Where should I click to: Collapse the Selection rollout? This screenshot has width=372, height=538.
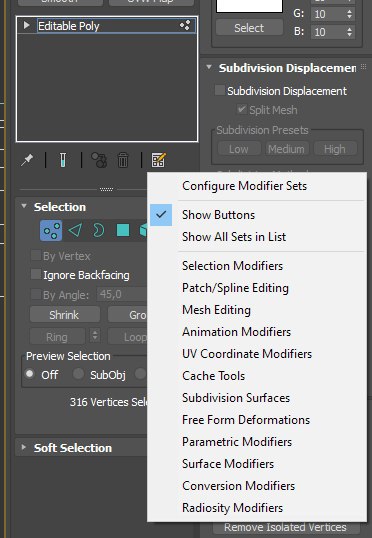pos(24,206)
